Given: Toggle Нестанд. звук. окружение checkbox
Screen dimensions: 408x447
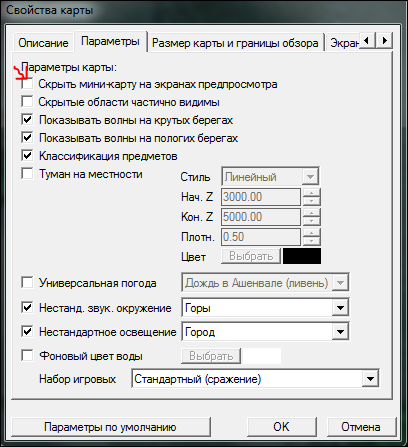Looking at the screenshot, I should click(27, 307).
